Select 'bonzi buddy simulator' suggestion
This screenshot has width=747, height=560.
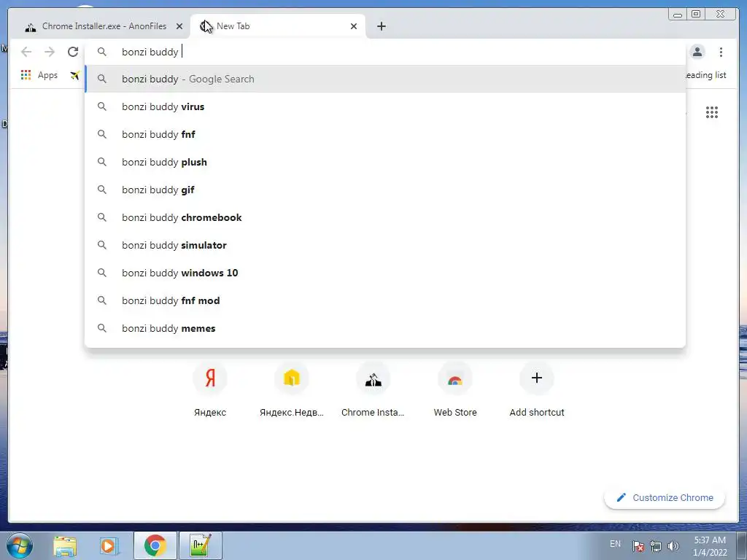385,245
